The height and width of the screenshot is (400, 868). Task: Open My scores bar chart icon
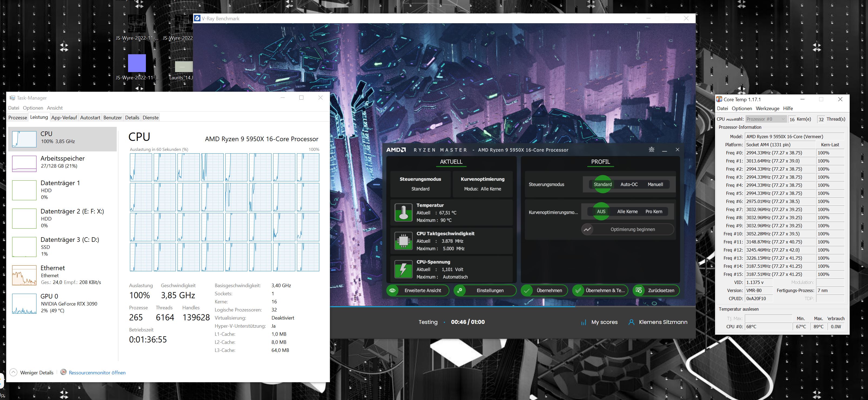tap(583, 322)
